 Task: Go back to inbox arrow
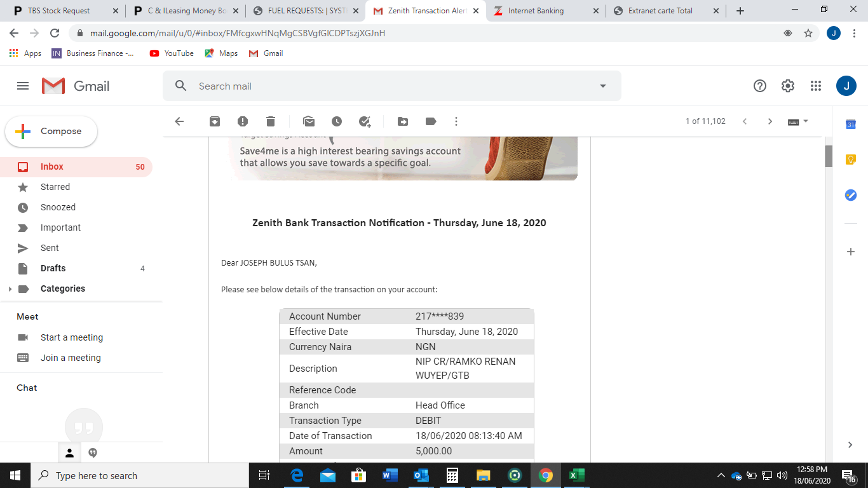(x=179, y=121)
